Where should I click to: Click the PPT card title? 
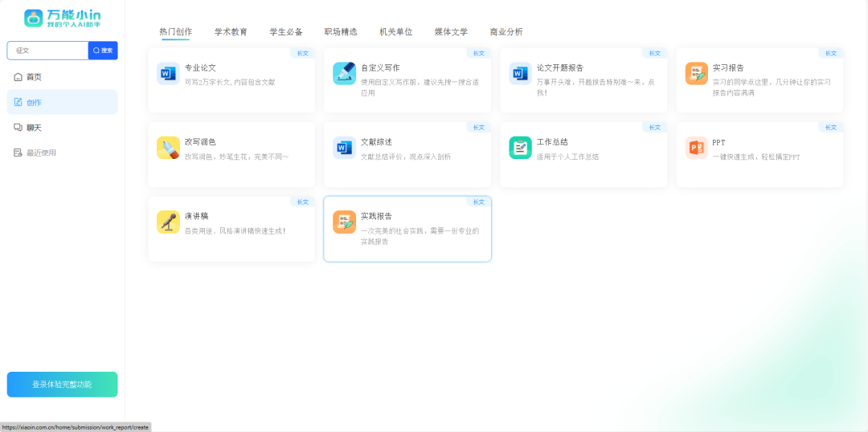719,142
